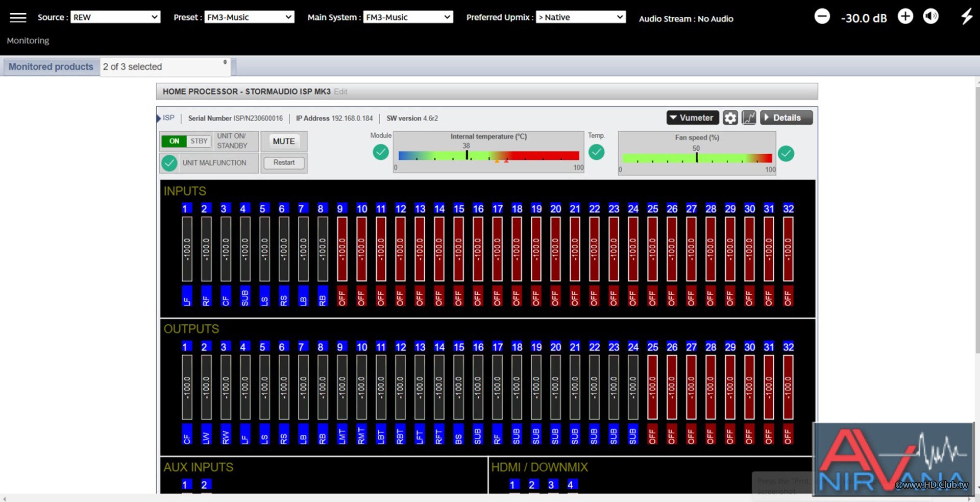Select the Monitored products tab
The width and height of the screenshot is (980, 502).
pos(51,67)
